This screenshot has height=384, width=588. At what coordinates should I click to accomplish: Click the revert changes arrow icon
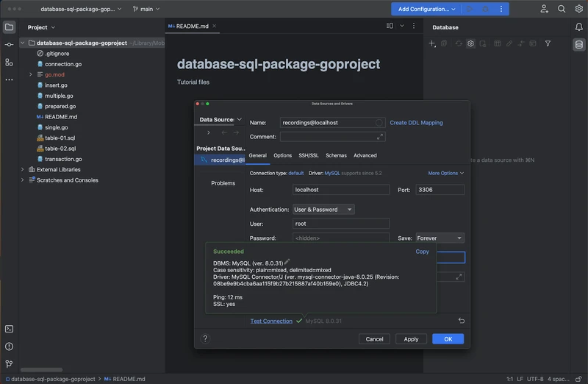tap(461, 321)
